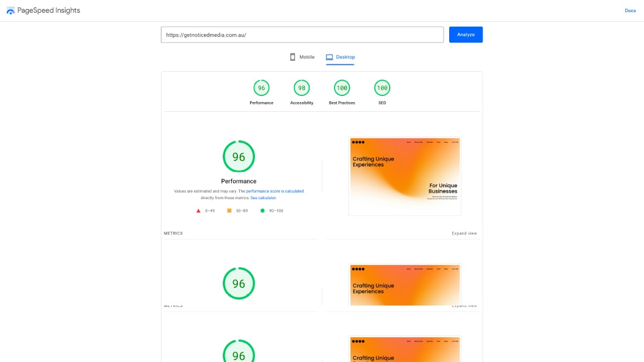Select the Desktop tab

click(x=340, y=57)
